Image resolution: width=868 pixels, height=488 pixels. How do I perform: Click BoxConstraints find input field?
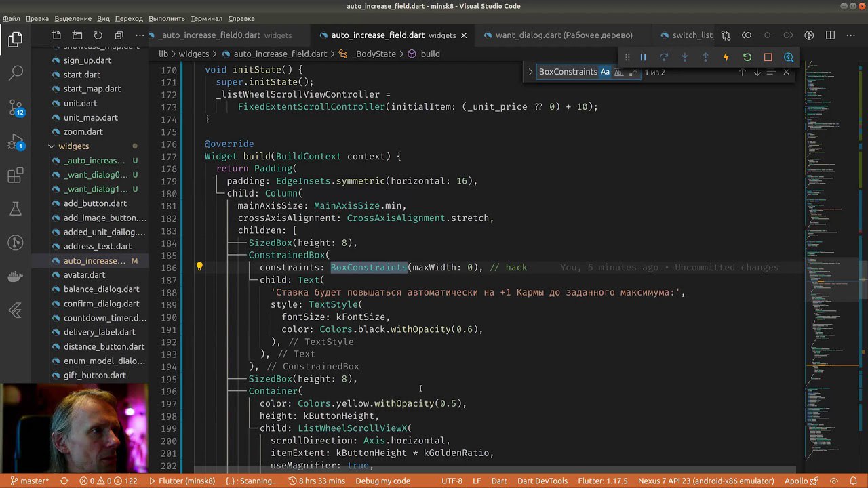568,72
